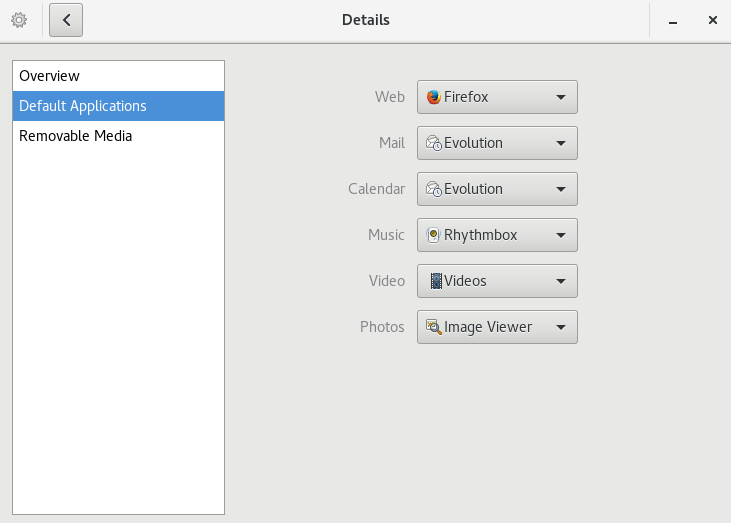Open Removable Media in the sidebar
731x523 pixels.
(x=76, y=136)
